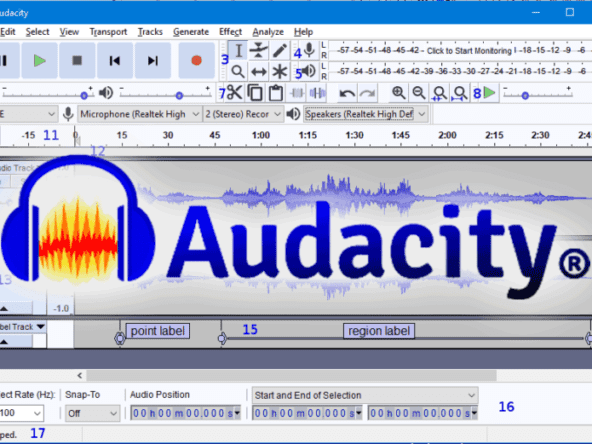Adjust the playback volume slider knob
Screen dimensions: 592x444
click(x=179, y=96)
